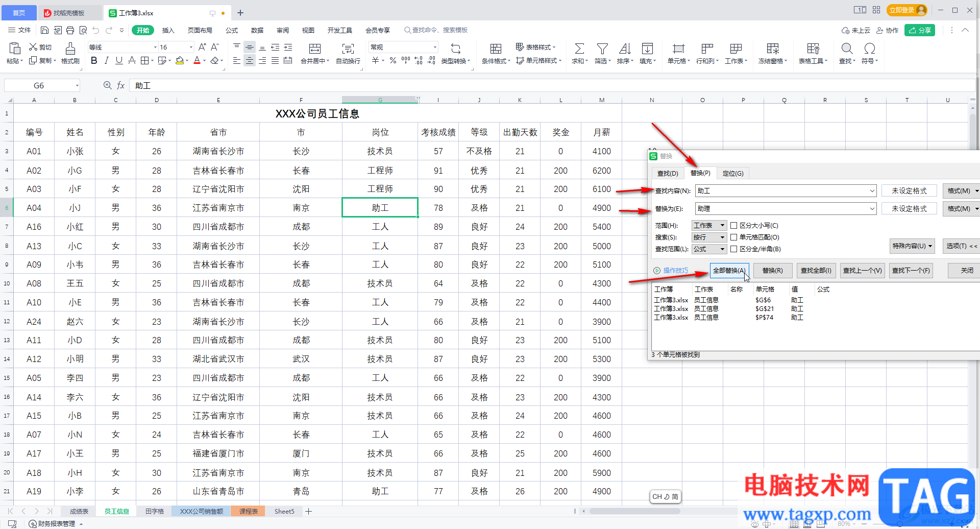This screenshot has height=529, width=980.
Task: Click the Fill (填充) icon
Action: click(x=647, y=49)
